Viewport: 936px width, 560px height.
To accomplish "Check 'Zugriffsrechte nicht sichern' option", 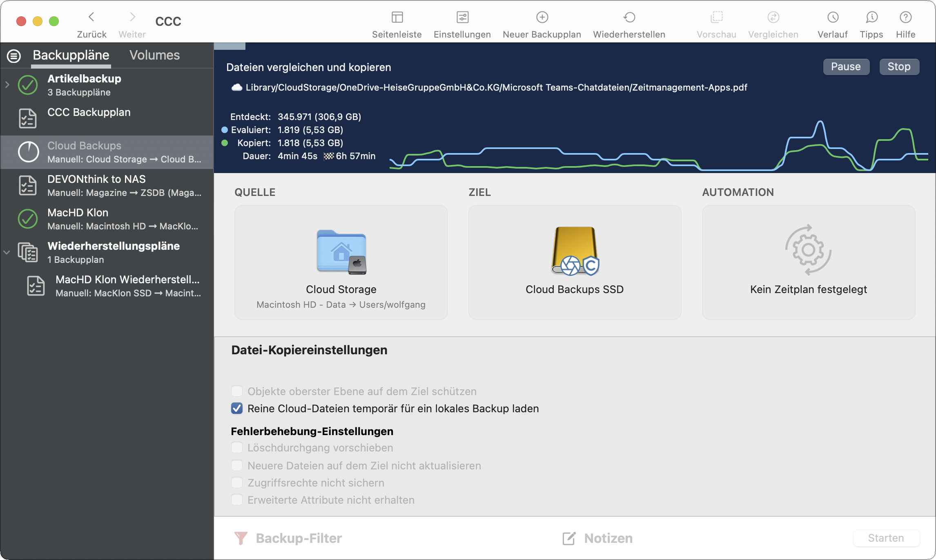I will click(x=237, y=483).
